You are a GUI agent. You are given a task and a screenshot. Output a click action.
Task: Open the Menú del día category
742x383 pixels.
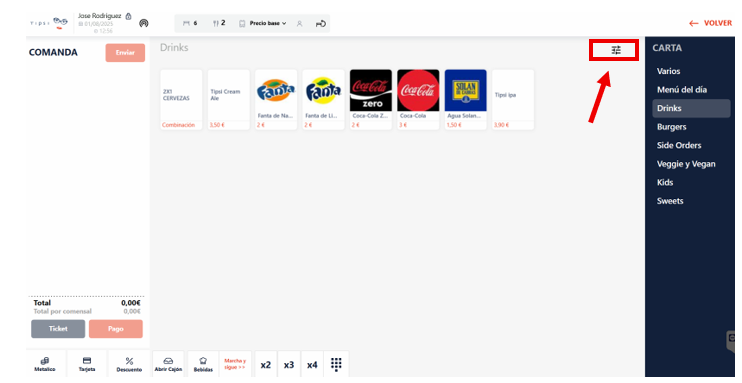click(681, 89)
